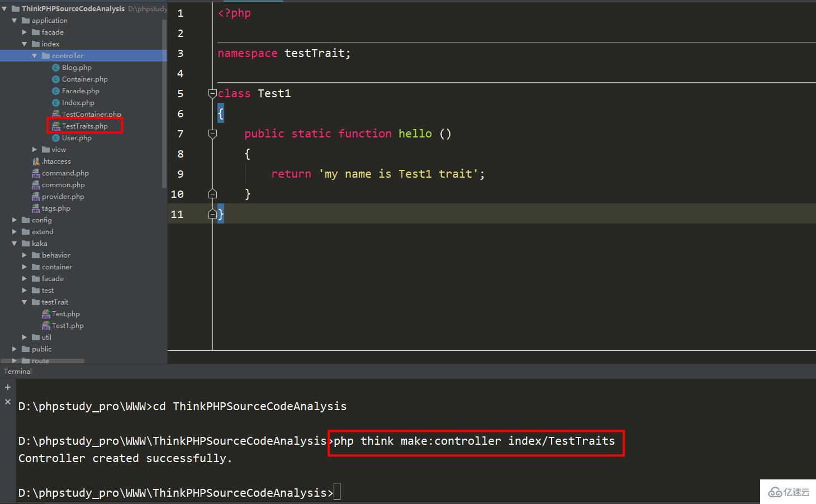Expand the config folder
The image size is (816, 504).
[15, 220]
